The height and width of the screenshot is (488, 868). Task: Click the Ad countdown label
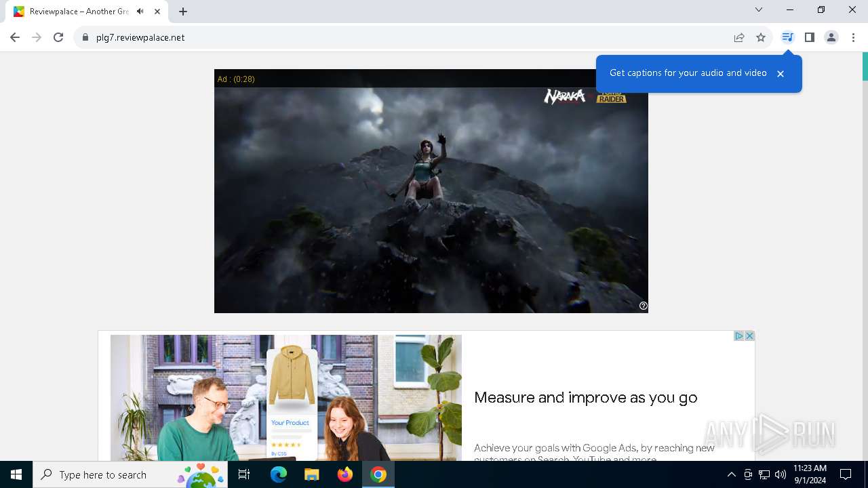click(x=236, y=79)
